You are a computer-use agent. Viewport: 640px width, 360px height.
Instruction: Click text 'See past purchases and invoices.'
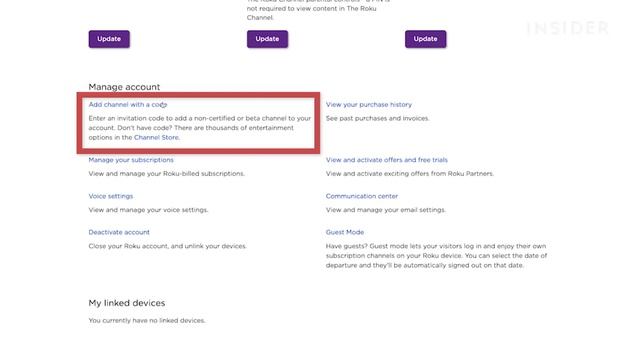tap(378, 118)
